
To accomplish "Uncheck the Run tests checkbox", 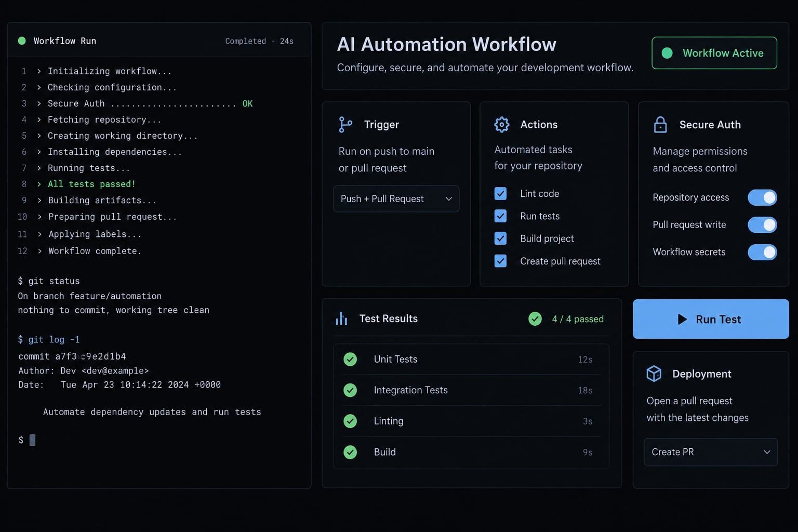I will 500,216.
